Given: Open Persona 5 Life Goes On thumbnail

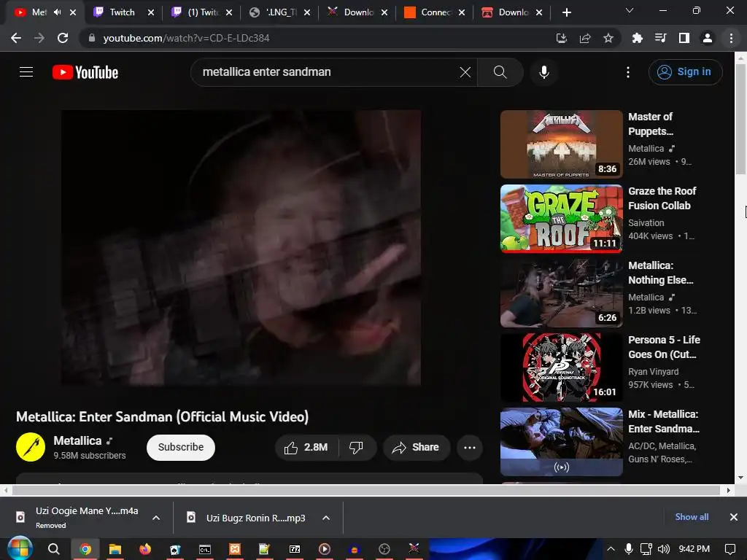Looking at the screenshot, I should (x=561, y=367).
